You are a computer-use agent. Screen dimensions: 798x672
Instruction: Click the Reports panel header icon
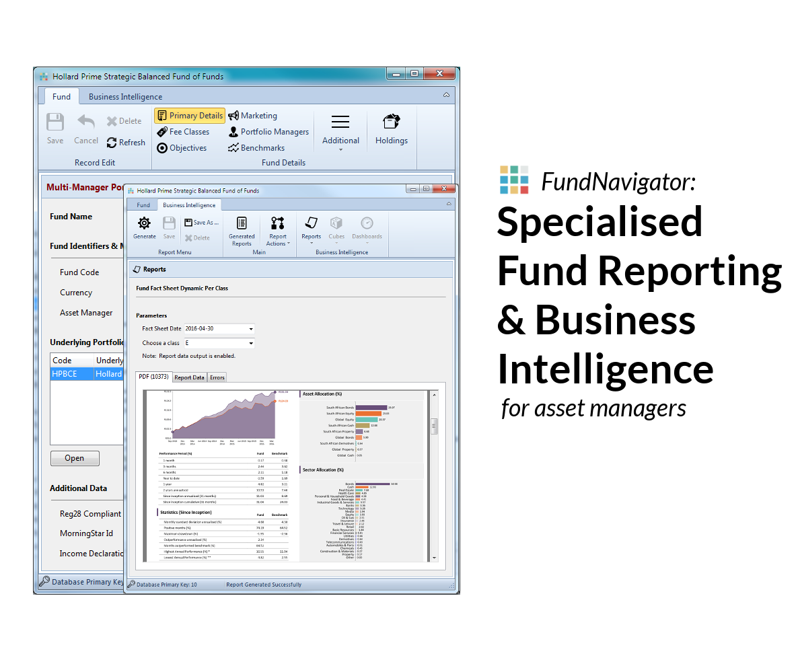pyautogui.click(x=137, y=269)
